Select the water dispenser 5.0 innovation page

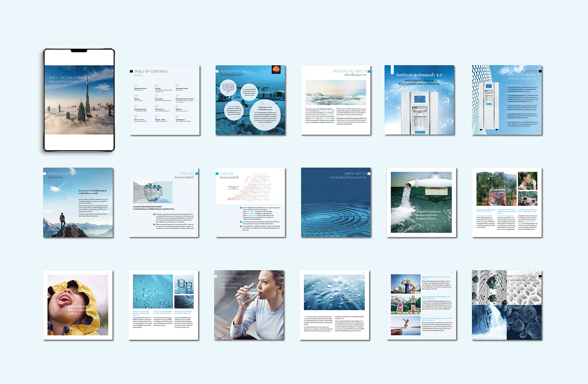tap(419, 100)
